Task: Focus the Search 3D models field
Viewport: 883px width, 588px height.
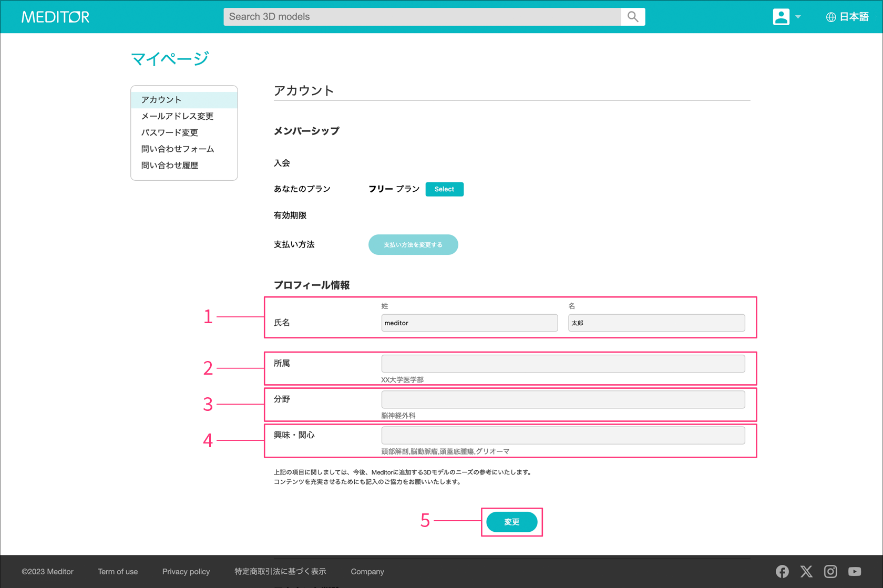Action: pos(422,17)
